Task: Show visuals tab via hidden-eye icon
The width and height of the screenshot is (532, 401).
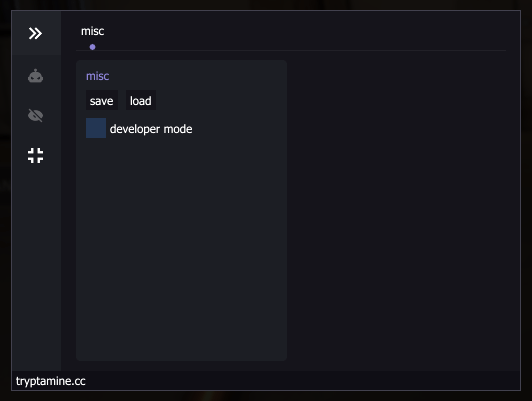Action: [35, 115]
